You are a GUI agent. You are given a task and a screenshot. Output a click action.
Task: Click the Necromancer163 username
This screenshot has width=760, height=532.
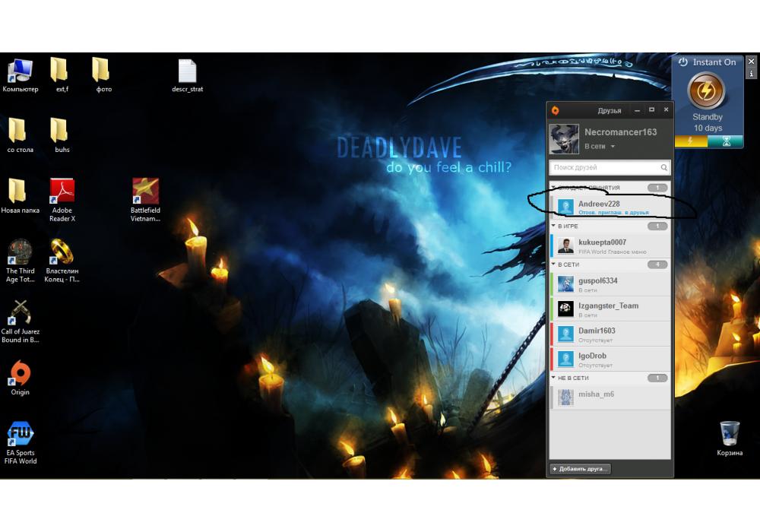(x=620, y=131)
